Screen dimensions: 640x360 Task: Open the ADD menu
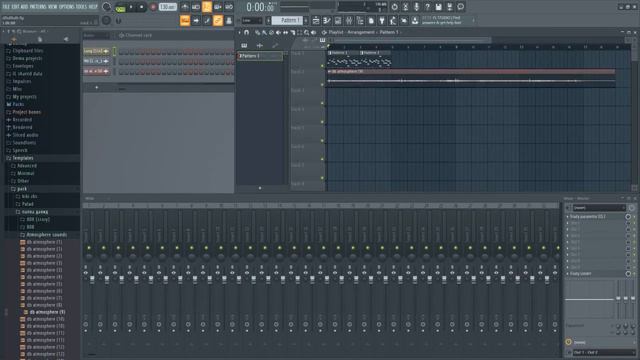click(24, 7)
